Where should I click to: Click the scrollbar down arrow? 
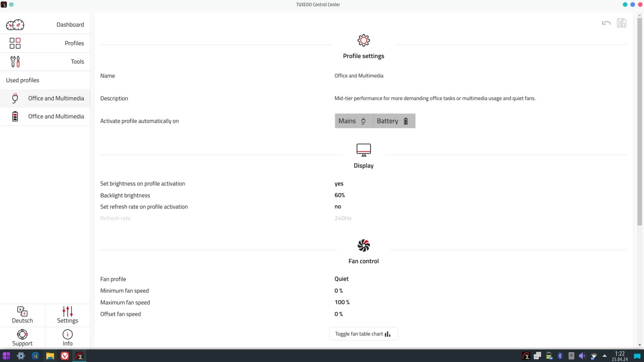pyautogui.click(x=640, y=345)
